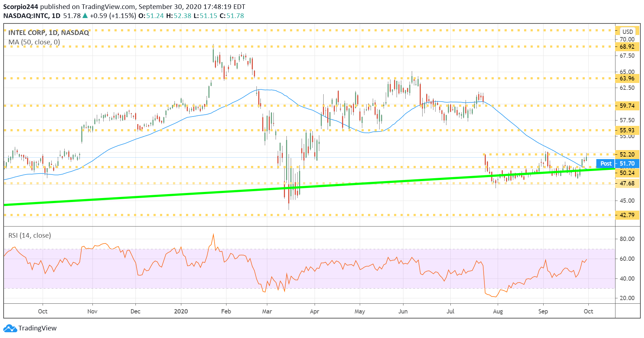This screenshot has height=338, width=644.
Task: Click the close value C:51.78
Action: point(232,16)
